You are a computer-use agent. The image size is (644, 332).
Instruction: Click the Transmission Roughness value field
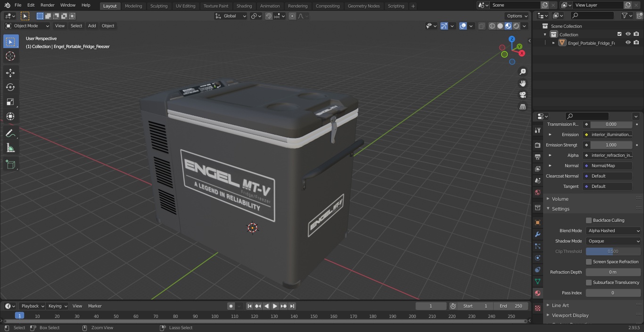(611, 124)
